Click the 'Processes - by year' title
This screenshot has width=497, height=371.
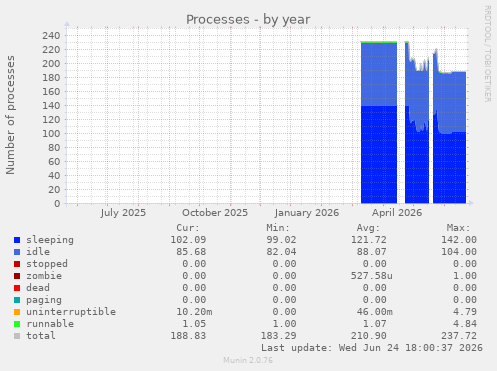coord(248,20)
